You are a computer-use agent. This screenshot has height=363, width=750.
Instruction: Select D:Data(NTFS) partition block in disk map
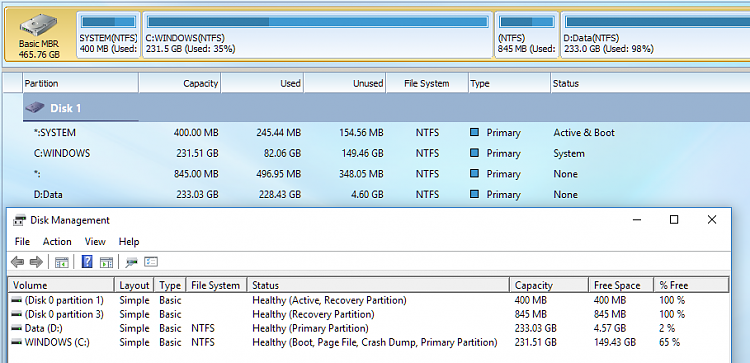pyautogui.click(x=655, y=35)
